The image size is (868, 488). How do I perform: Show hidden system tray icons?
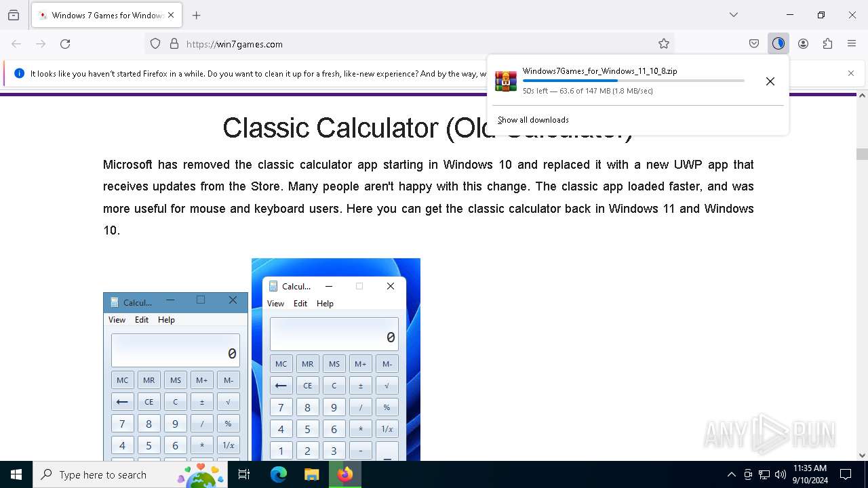(731, 474)
